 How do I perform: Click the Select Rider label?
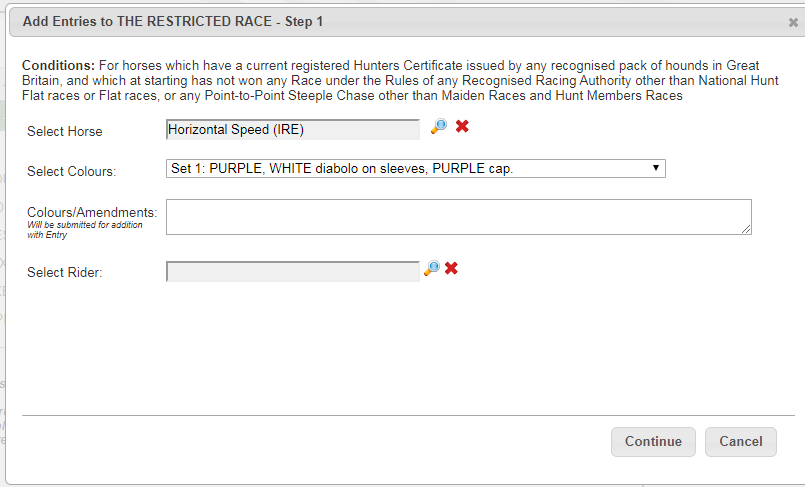[65, 273]
